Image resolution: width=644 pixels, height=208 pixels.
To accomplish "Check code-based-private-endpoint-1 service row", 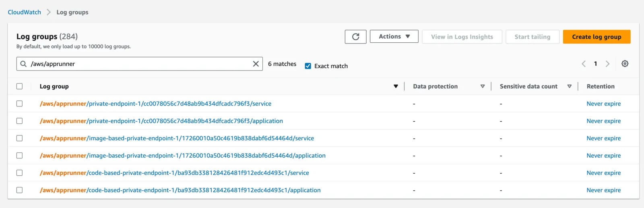I will [x=19, y=173].
